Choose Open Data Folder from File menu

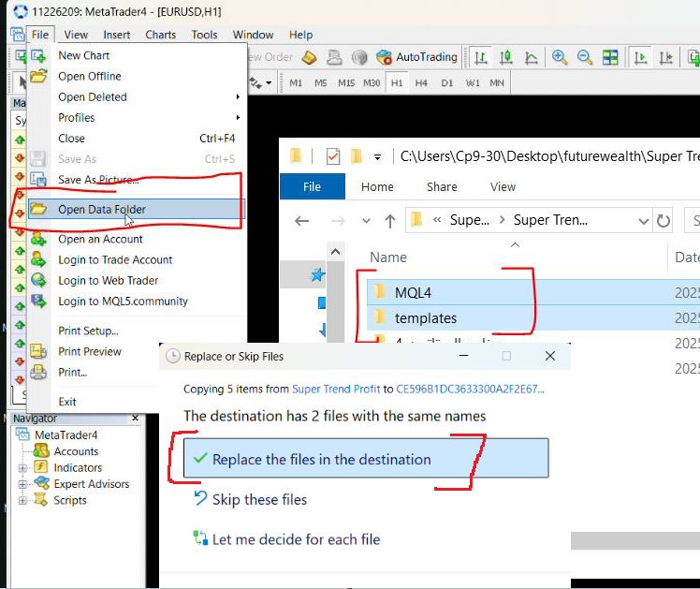click(x=101, y=210)
